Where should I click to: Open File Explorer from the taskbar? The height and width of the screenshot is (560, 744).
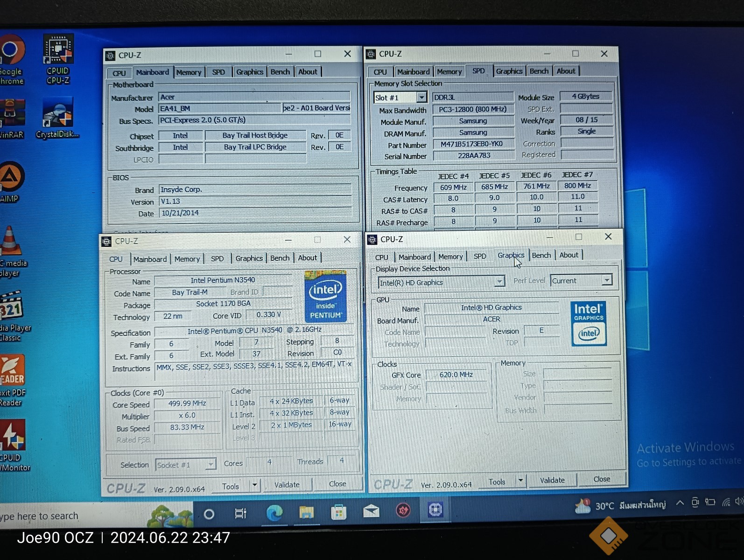pos(307,512)
